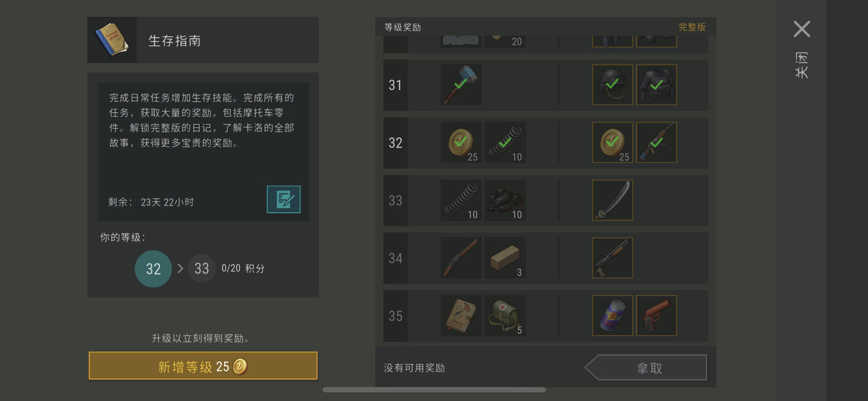Close the survival guide with X
This screenshot has height=401, width=868.
click(802, 29)
